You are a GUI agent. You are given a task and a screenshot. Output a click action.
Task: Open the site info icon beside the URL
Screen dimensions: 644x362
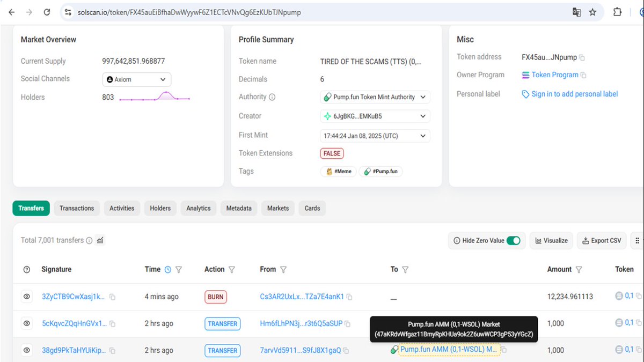(x=68, y=12)
